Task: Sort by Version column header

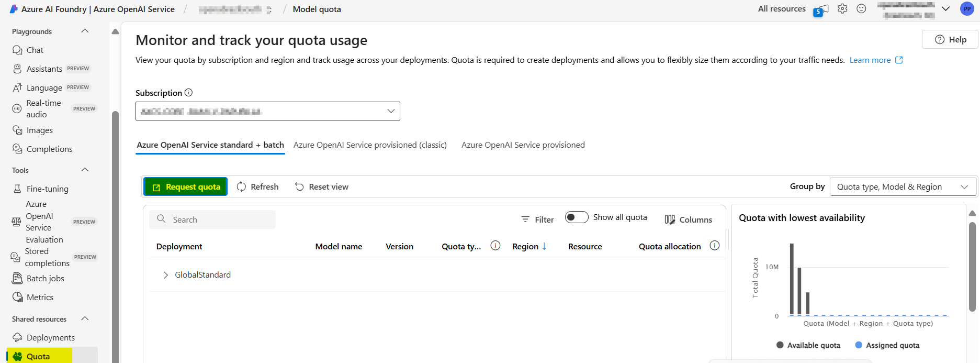Action: (x=399, y=247)
